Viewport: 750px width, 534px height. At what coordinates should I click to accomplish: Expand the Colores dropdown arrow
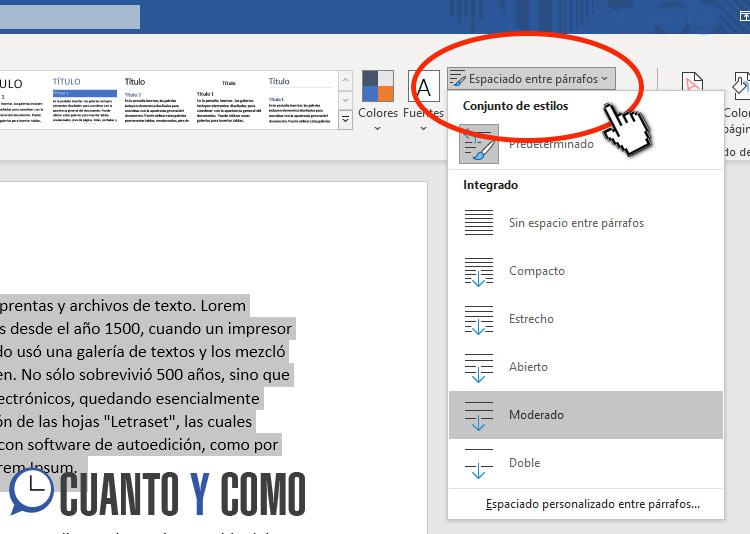[378, 128]
